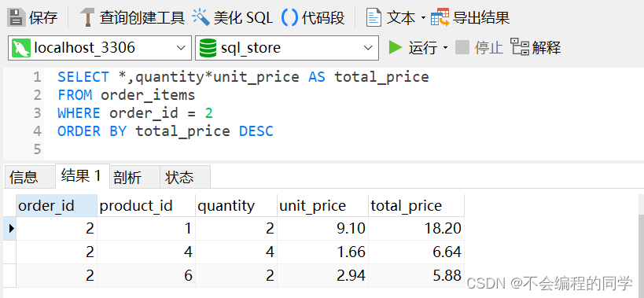Click the green Run (运行) button
This screenshot has width=644, height=298.
point(413,48)
